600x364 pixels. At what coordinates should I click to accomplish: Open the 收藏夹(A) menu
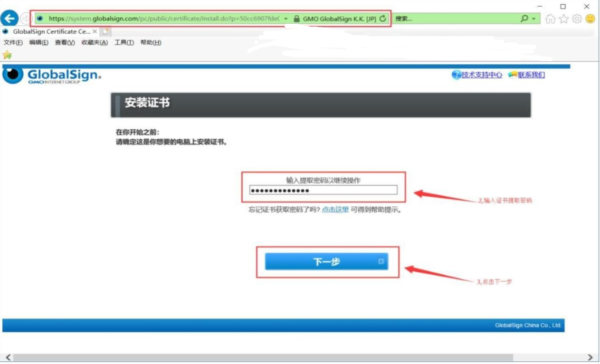pos(94,42)
